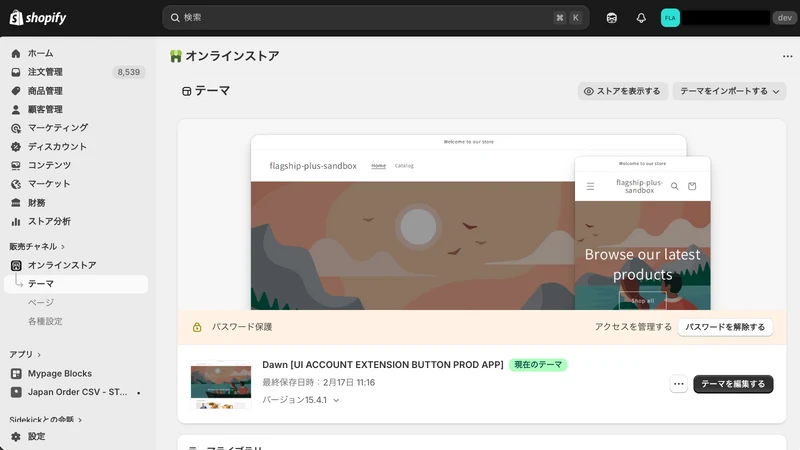This screenshot has width=800, height=450.
Task: Expand the アプリ section chevron
Action: coord(39,355)
